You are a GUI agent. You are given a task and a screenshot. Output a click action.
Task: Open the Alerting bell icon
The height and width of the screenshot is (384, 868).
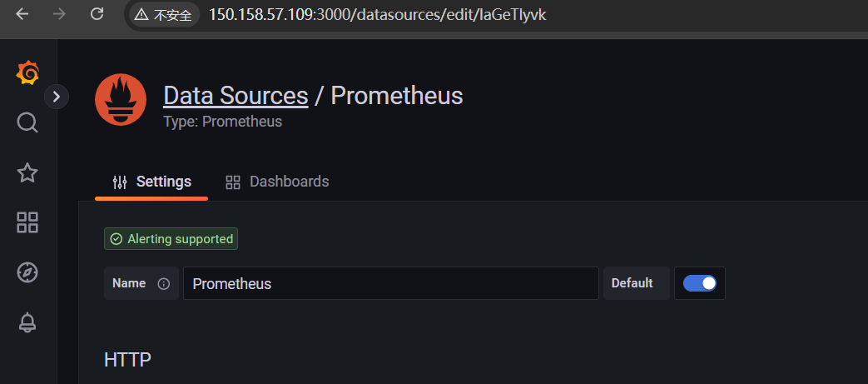tap(27, 322)
